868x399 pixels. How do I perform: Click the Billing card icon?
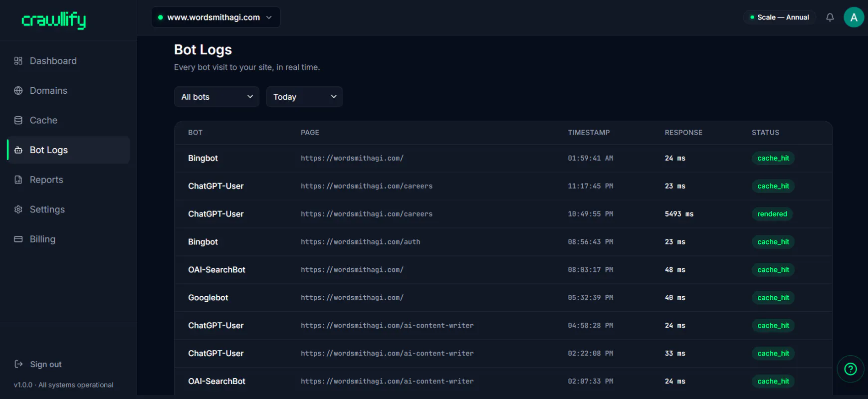click(18, 239)
